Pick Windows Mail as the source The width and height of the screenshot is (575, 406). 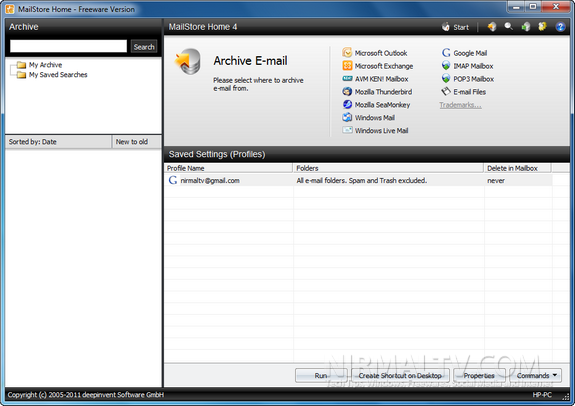coord(374,118)
